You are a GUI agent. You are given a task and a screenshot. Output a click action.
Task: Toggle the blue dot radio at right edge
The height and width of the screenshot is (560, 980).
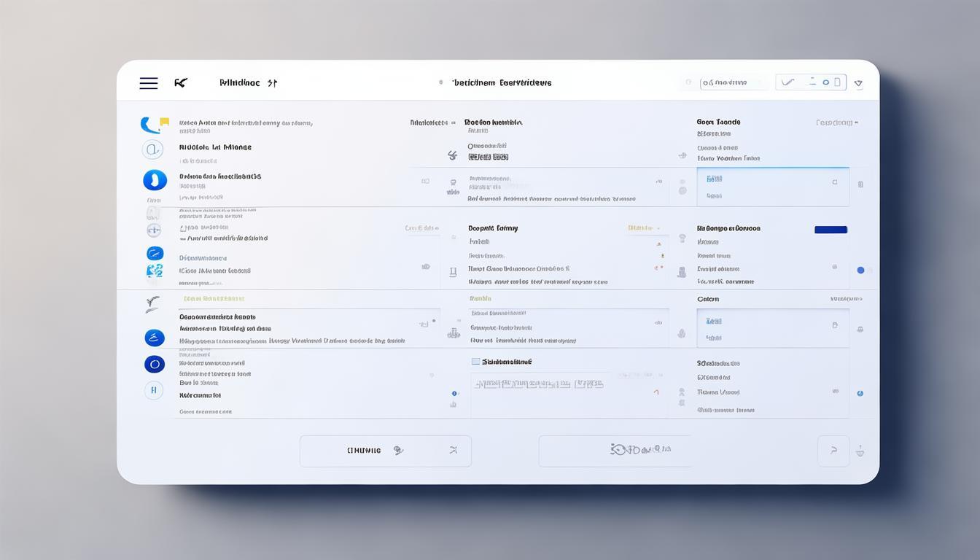coord(860,271)
